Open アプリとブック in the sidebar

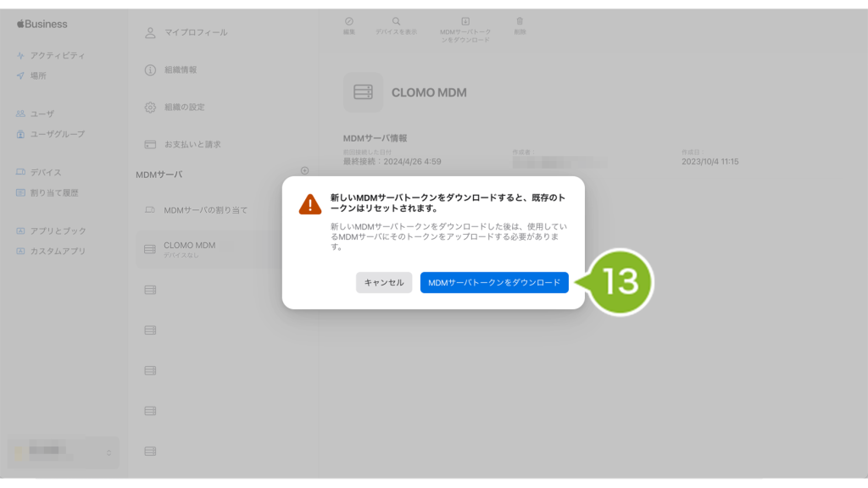click(58, 230)
